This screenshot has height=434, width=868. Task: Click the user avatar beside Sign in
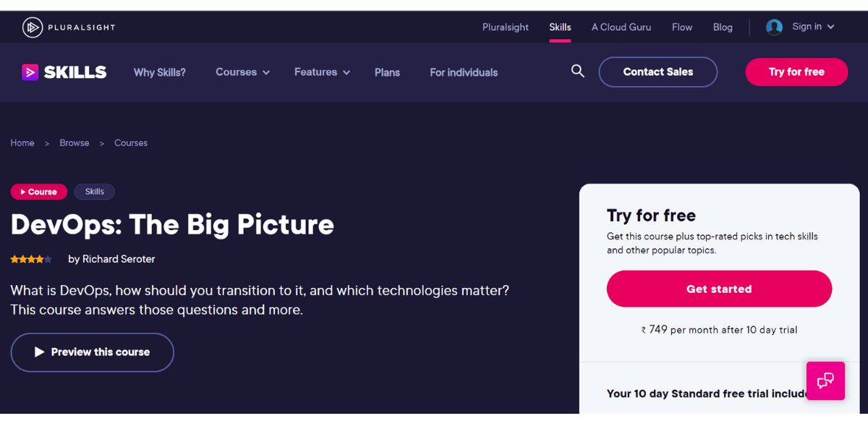tap(773, 26)
